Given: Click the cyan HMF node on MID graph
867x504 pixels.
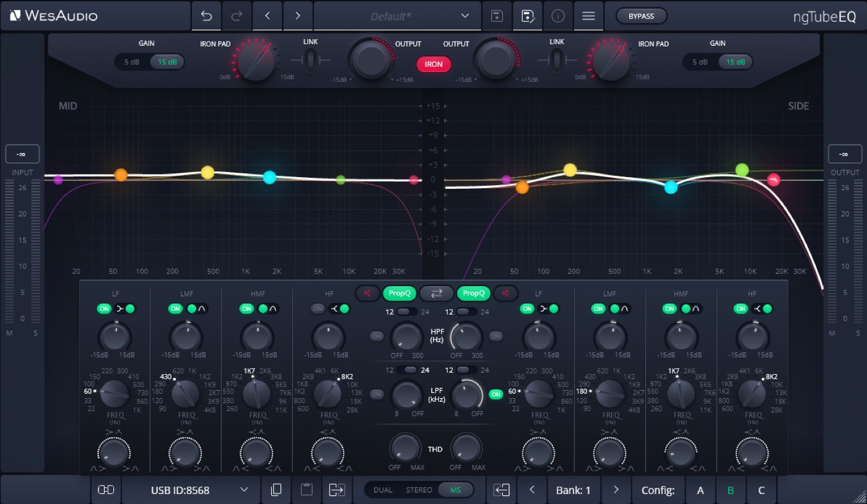Looking at the screenshot, I should coord(269,177).
